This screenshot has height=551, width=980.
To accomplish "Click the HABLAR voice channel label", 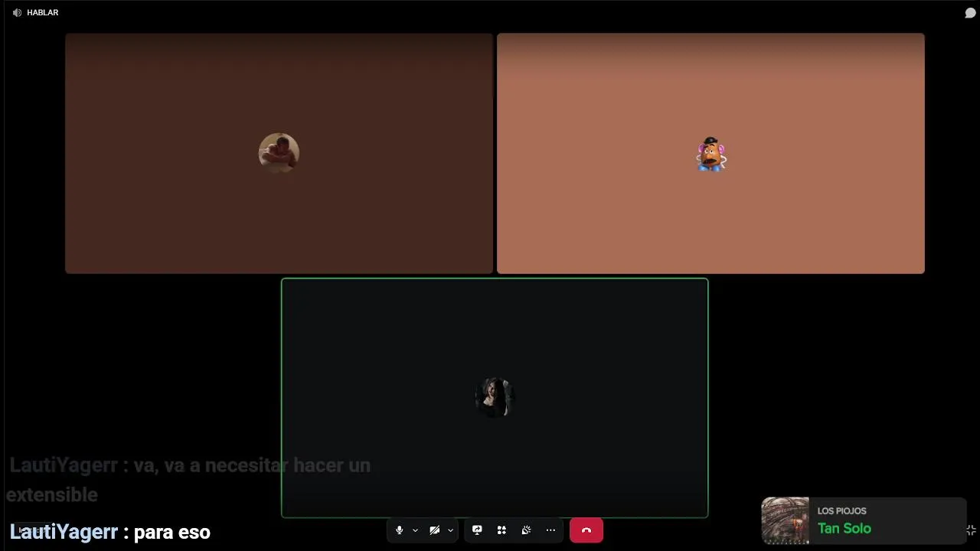I will (x=43, y=13).
